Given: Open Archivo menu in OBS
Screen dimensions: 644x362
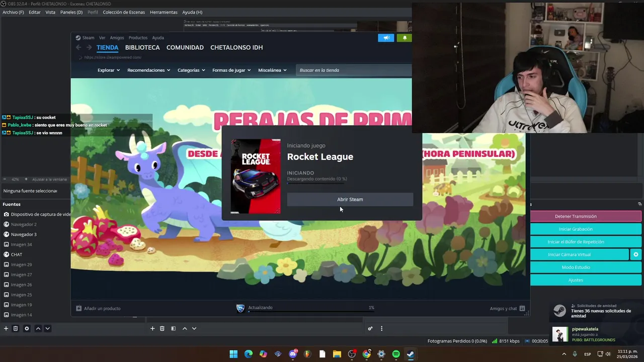Looking at the screenshot, I should pyautogui.click(x=13, y=12).
